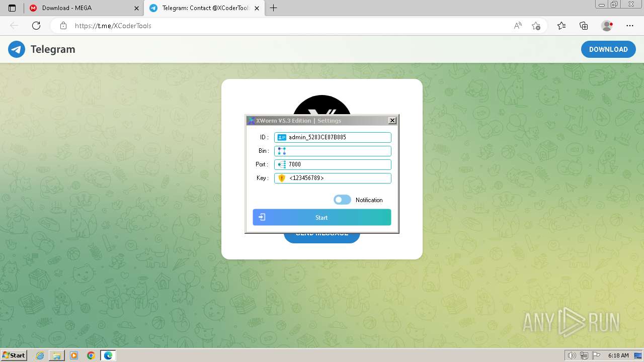Click the Start button in XWorm dialog

coord(322,217)
